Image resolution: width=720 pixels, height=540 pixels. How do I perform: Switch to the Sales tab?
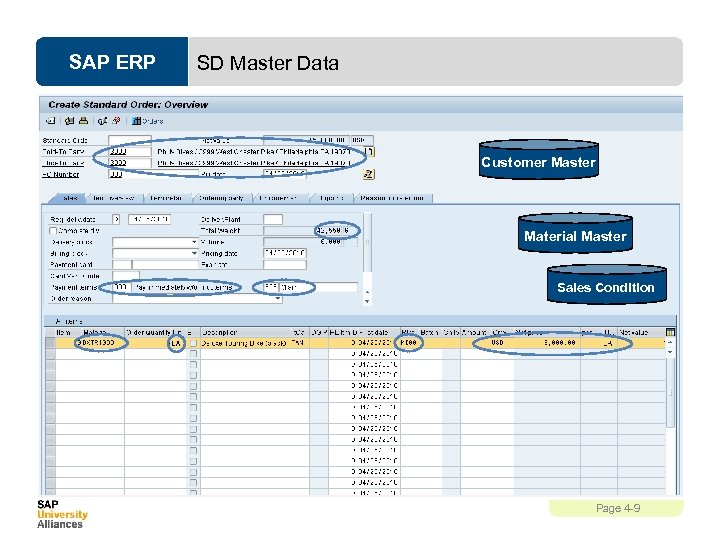69,198
